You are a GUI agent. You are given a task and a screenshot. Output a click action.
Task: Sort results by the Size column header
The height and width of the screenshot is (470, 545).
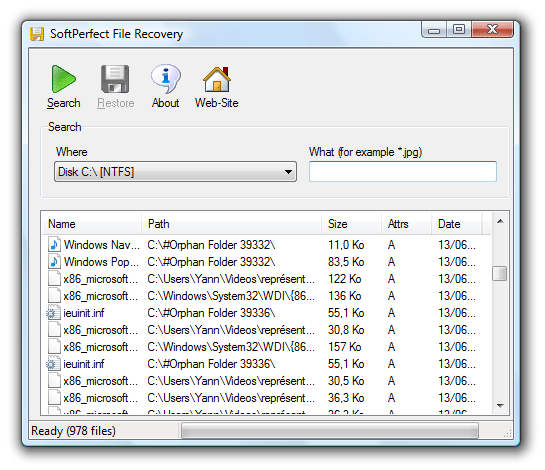coord(351,224)
